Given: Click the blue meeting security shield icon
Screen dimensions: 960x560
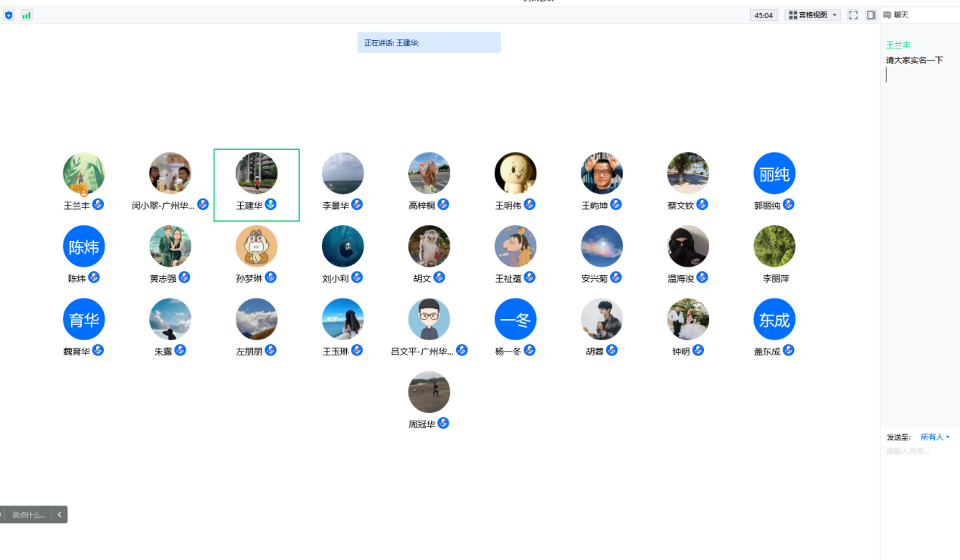Looking at the screenshot, I should tap(9, 15).
